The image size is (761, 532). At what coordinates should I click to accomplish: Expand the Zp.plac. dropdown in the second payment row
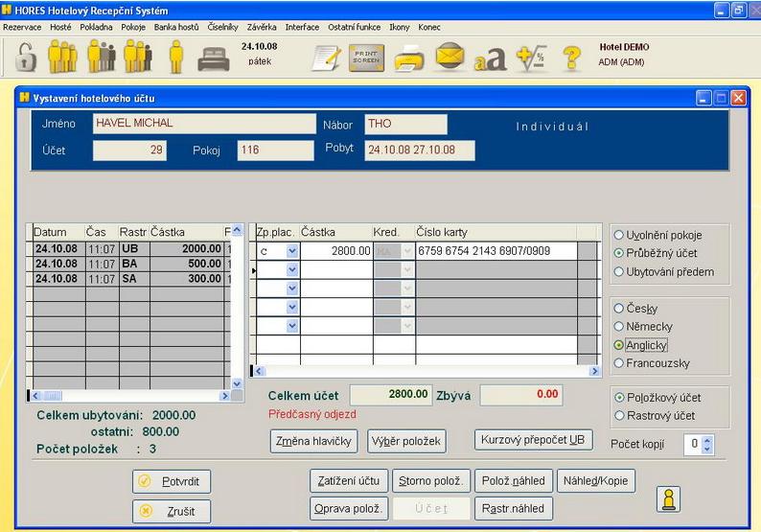click(292, 270)
